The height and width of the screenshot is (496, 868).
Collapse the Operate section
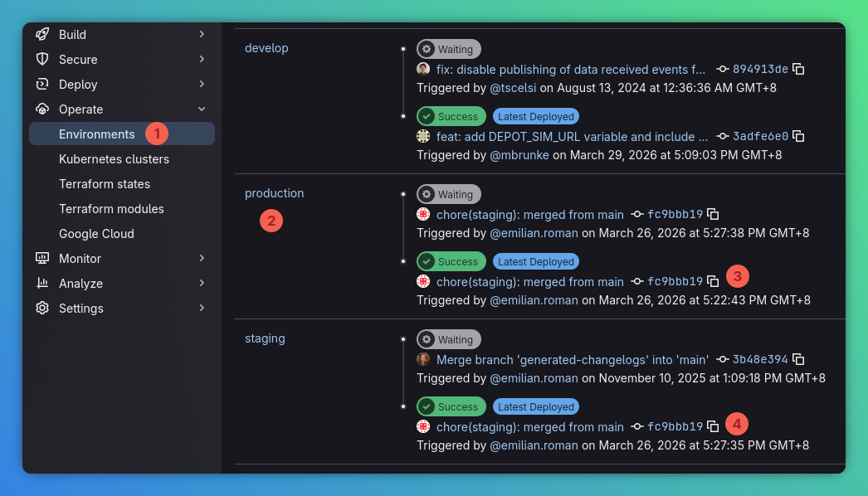click(201, 109)
